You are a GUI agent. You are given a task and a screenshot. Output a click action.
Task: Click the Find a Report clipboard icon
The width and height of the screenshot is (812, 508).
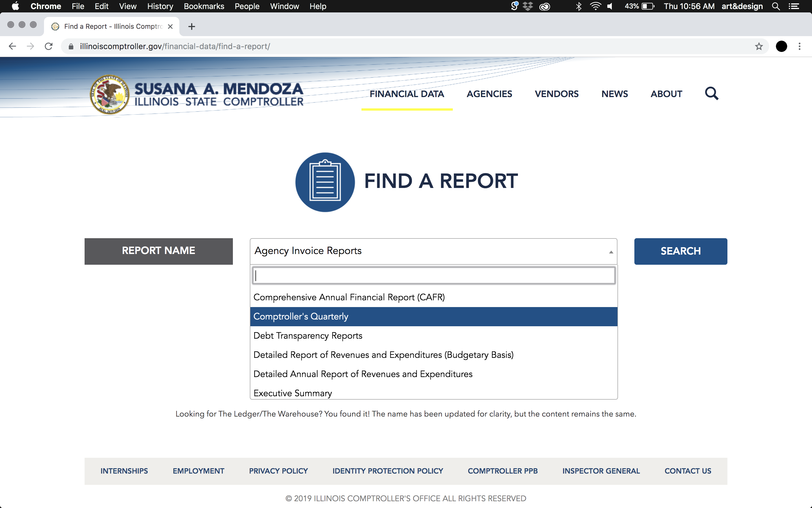(325, 182)
